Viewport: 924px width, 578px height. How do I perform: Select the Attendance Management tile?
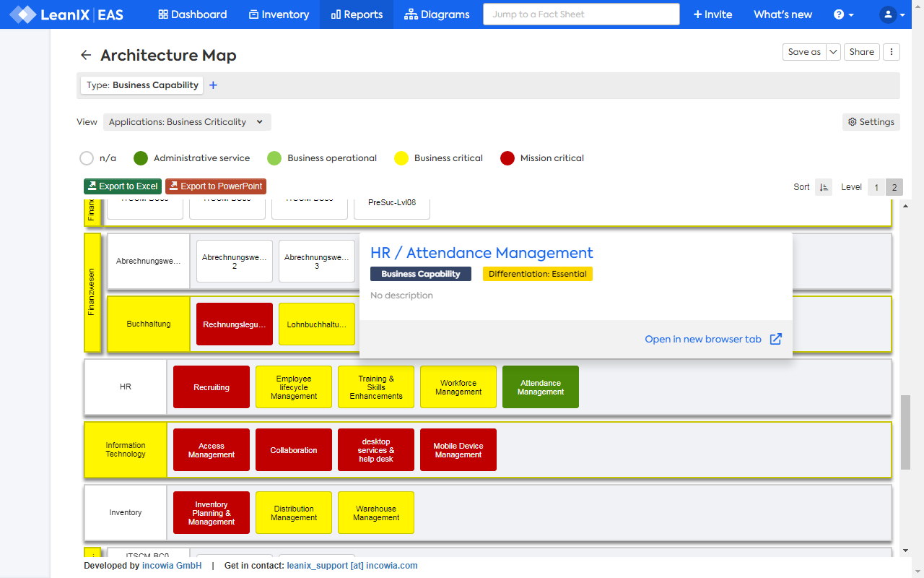(x=541, y=387)
